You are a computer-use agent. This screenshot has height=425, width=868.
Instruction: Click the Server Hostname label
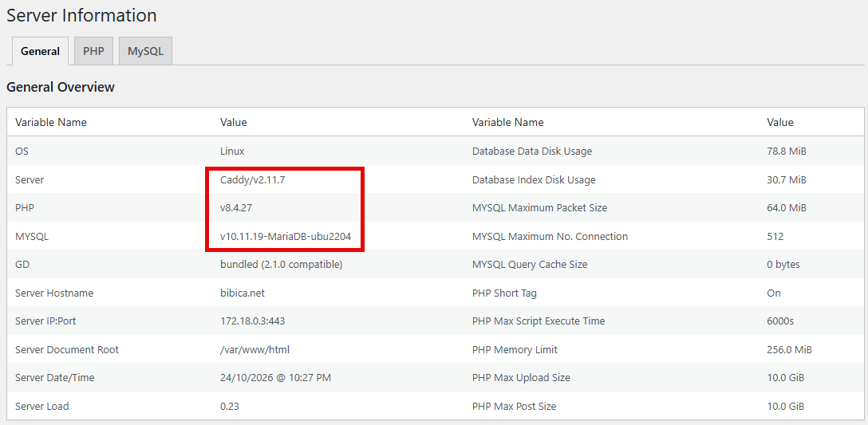tap(54, 293)
